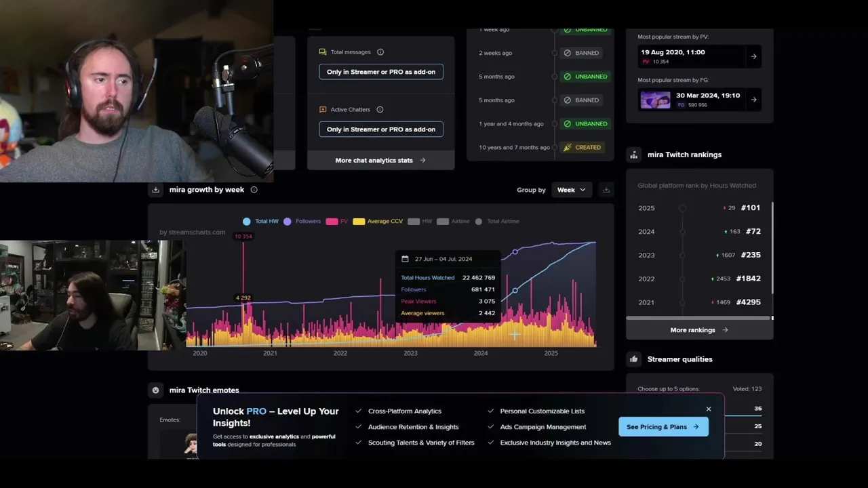
Task: Click the 2 weeks ago BANNED badge
Action: 582,53
